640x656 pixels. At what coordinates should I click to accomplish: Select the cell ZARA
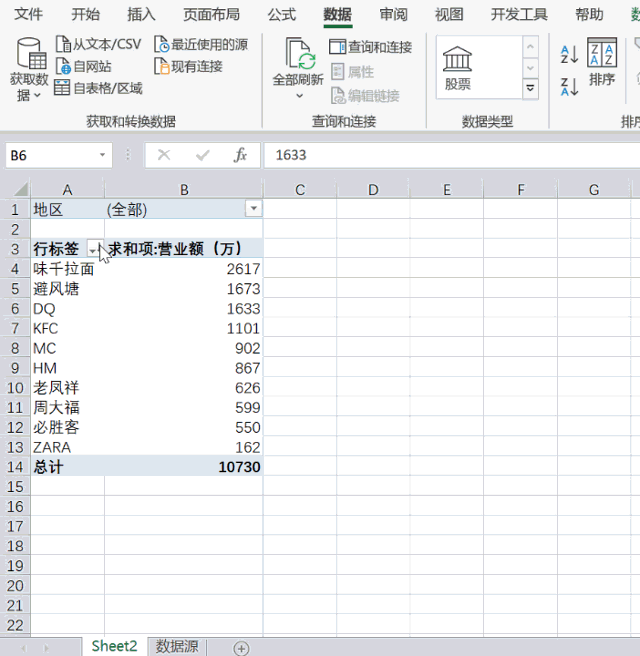tap(67, 447)
